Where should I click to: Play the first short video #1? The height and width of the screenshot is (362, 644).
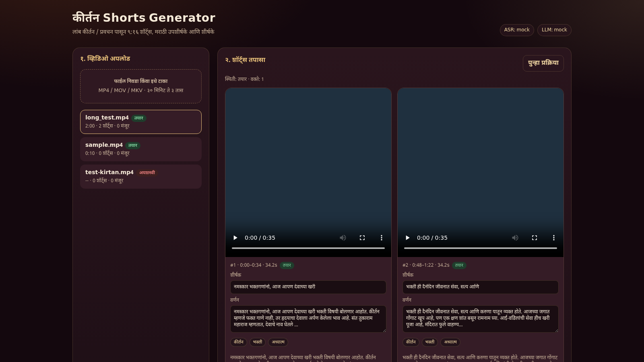[x=235, y=238]
